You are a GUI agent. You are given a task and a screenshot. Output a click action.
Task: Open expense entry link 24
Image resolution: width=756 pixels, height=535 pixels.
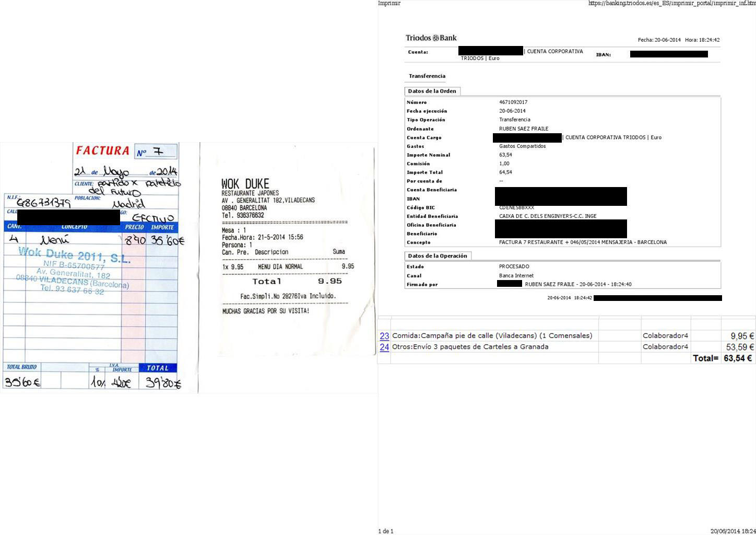point(384,347)
